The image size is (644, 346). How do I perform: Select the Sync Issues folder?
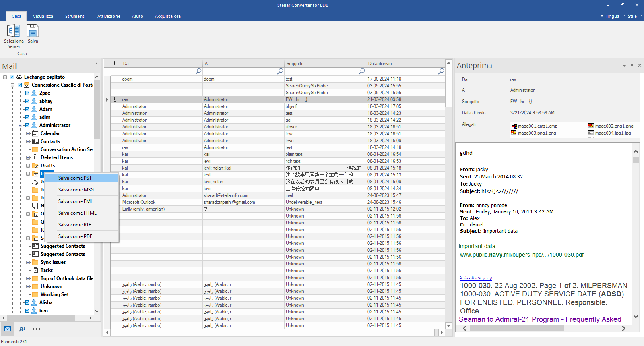click(53, 262)
